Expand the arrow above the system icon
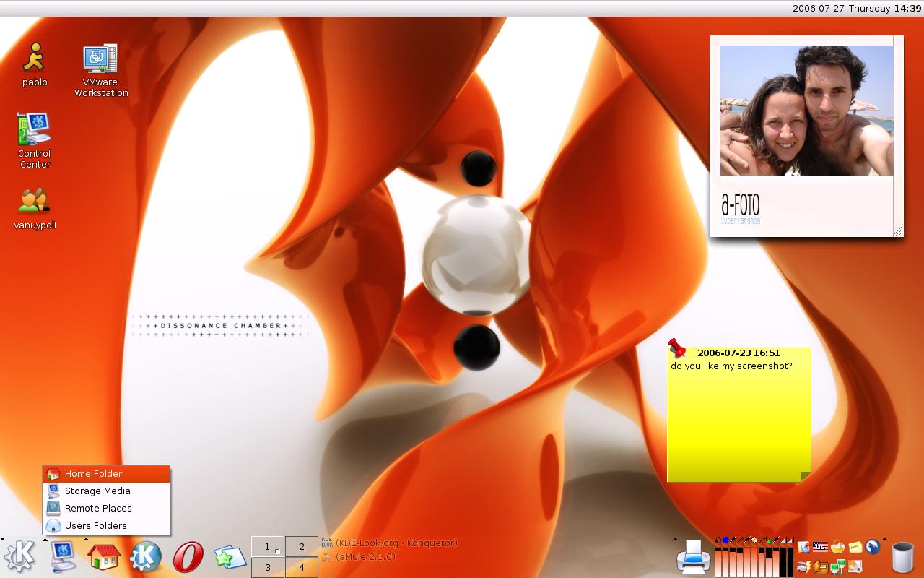 [x=45, y=539]
